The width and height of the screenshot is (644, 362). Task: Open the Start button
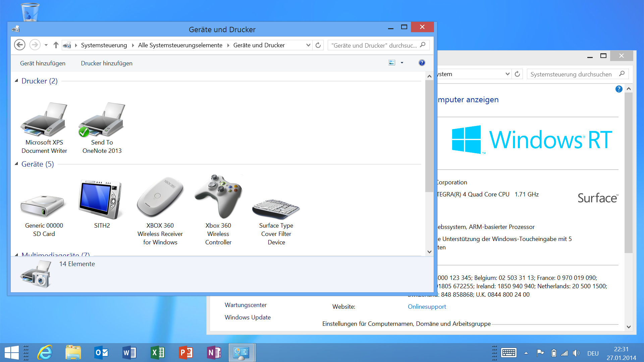point(11,353)
